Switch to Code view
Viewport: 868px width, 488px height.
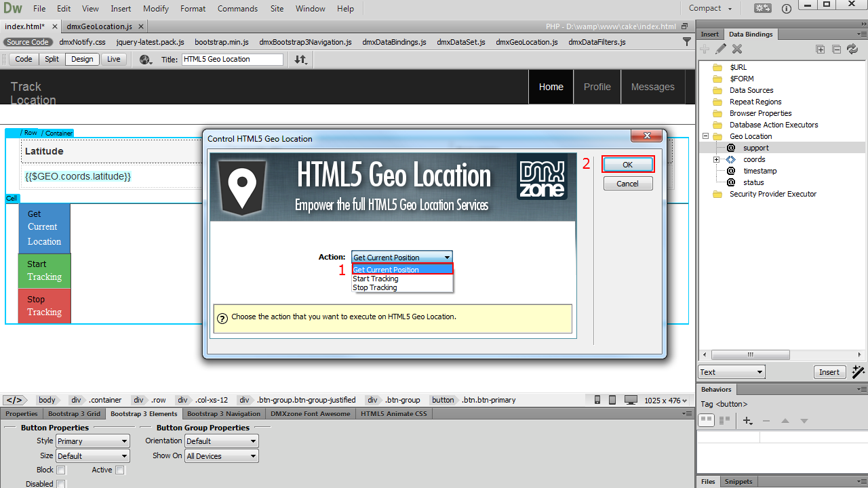coord(24,59)
